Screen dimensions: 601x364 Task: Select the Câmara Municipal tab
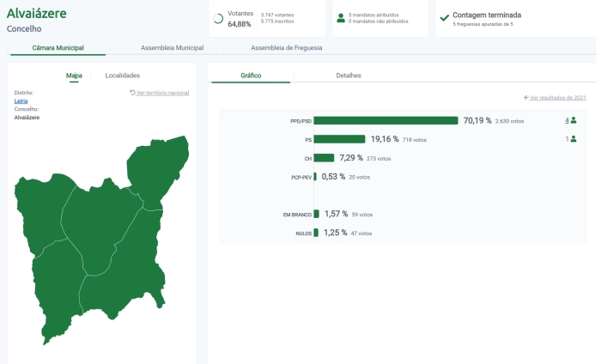pyautogui.click(x=58, y=48)
